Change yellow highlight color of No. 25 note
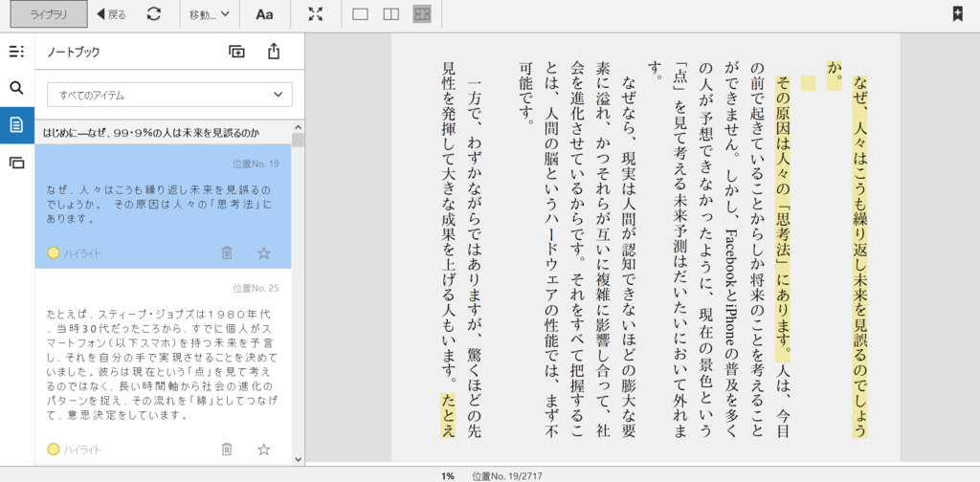 [x=54, y=449]
